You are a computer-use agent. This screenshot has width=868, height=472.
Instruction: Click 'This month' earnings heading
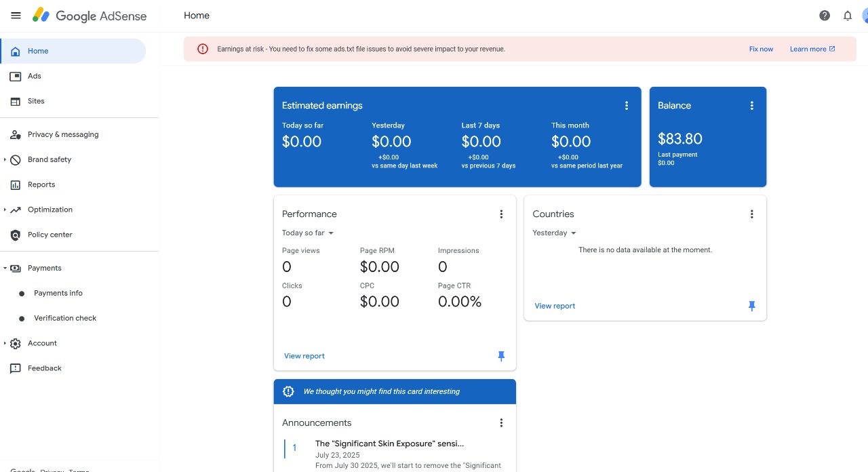[x=570, y=125]
